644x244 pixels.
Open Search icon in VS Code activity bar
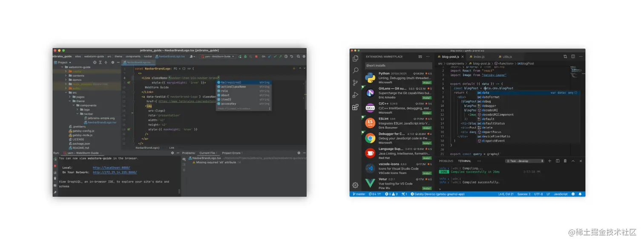pyautogui.click(x=355, y=70)
